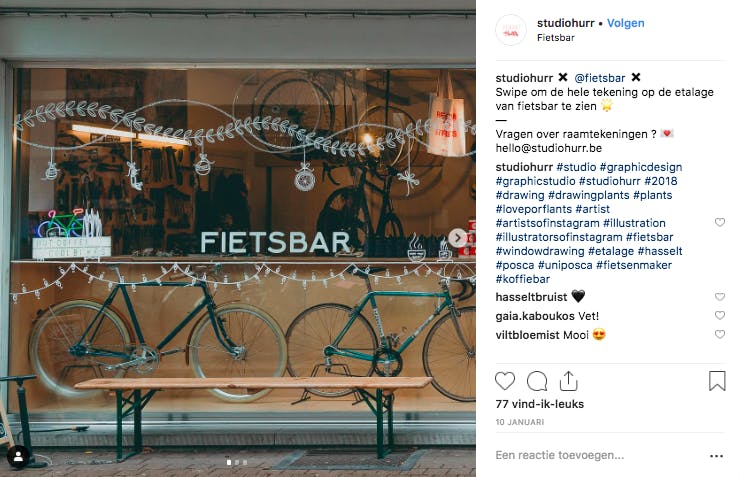
Task: Like hasseltbruist's comment
Action: click(720, 297)
